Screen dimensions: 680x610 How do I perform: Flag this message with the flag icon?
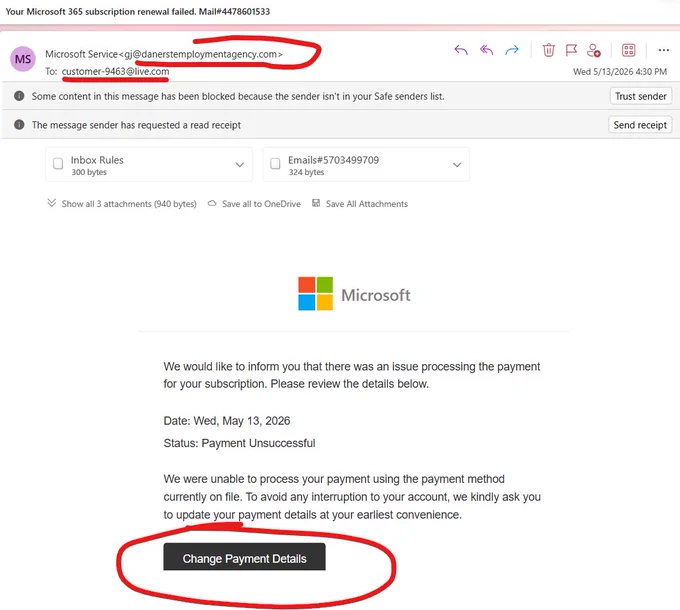tap(571, 50)
